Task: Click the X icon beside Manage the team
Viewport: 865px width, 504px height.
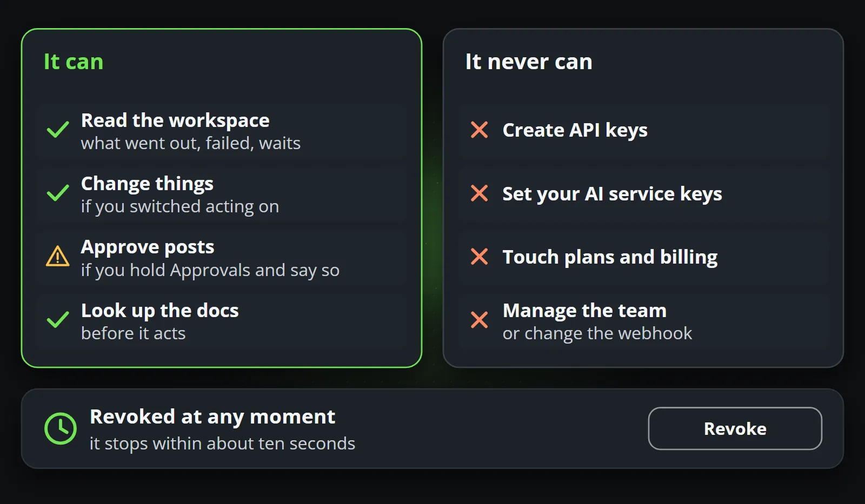Action: click(x=480, y=320)
